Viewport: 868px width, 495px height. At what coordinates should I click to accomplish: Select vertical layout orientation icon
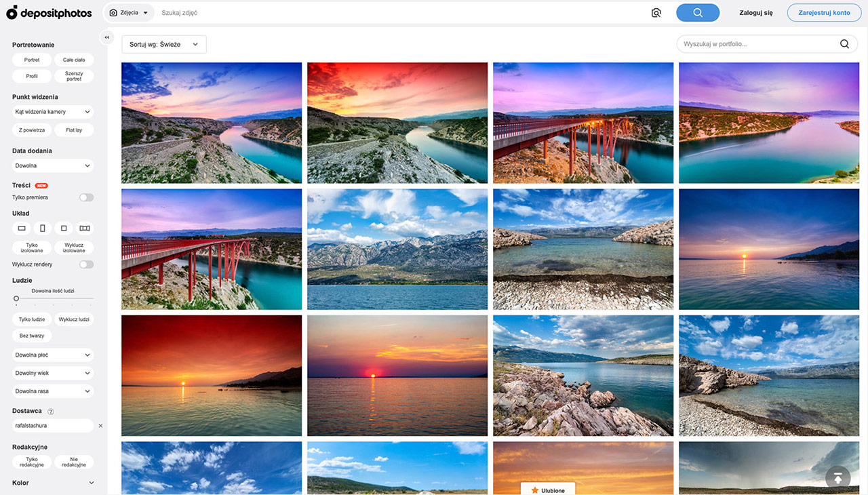tap(43, 229)
